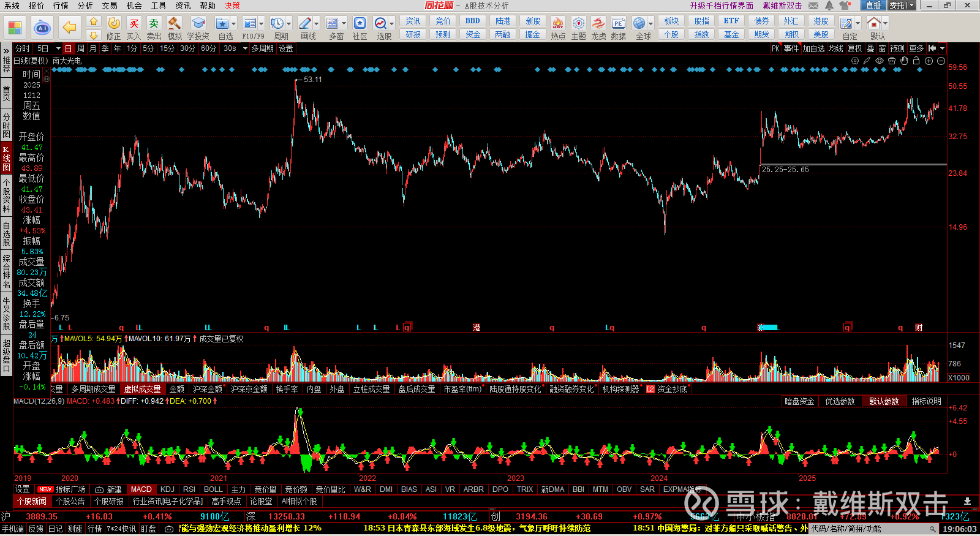The image size is (980, 536).
Task: Open the 龙虎 dragon icon
Action: [x=598, y=23]
